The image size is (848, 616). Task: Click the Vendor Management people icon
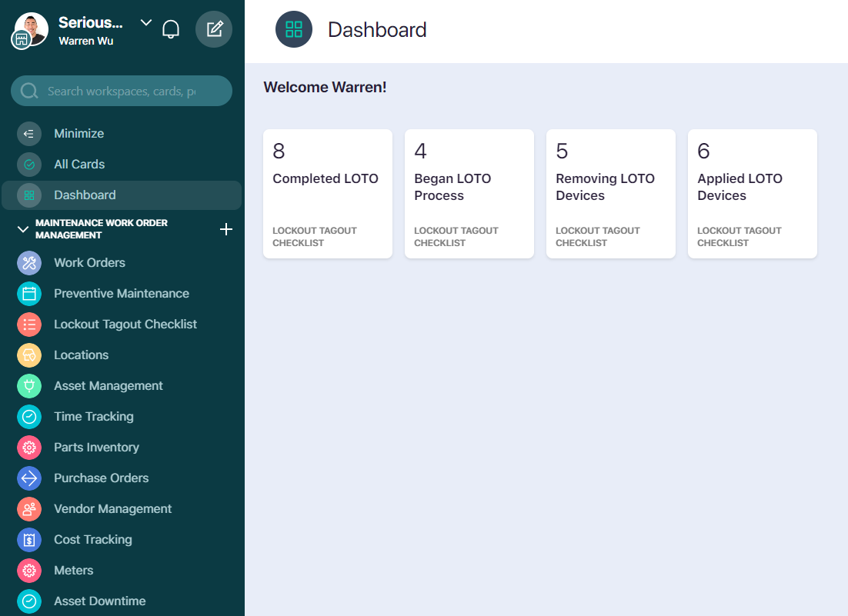[28, 508]
